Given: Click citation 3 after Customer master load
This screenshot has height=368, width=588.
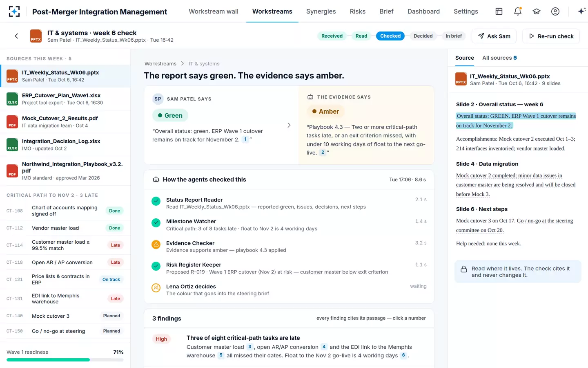Looking at the screenshot, I should pos(249,347).
